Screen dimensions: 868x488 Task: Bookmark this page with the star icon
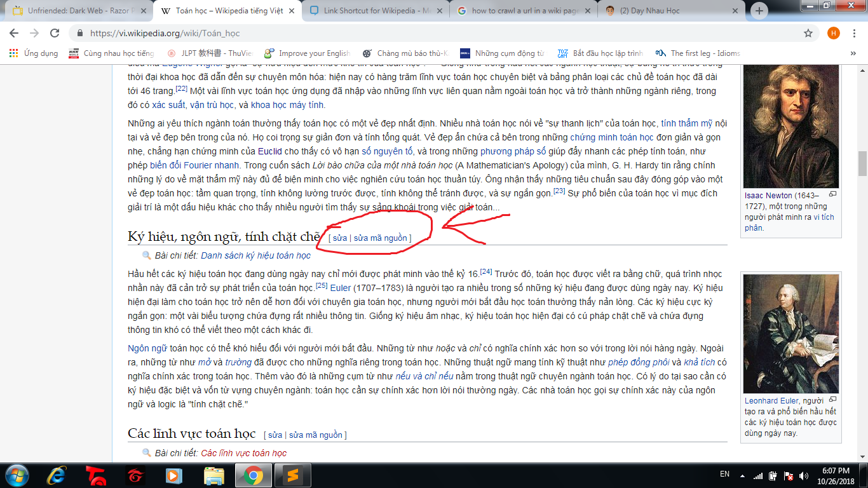(808, 33)
